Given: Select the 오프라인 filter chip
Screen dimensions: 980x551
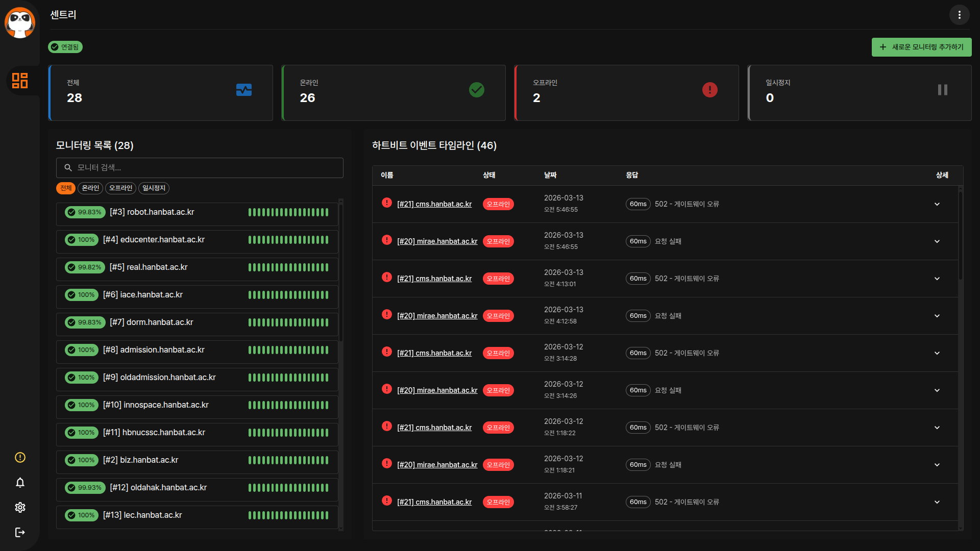Looking at the screenshot, I should (120, 188).
